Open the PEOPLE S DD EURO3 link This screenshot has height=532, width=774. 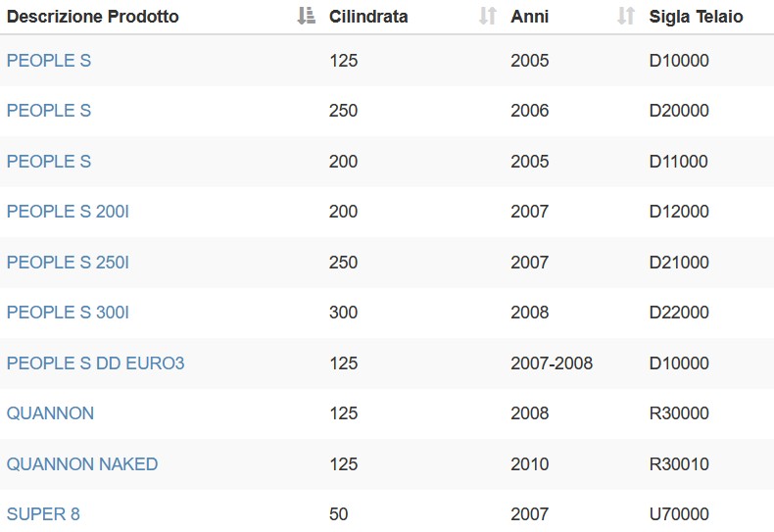point(96,363)
